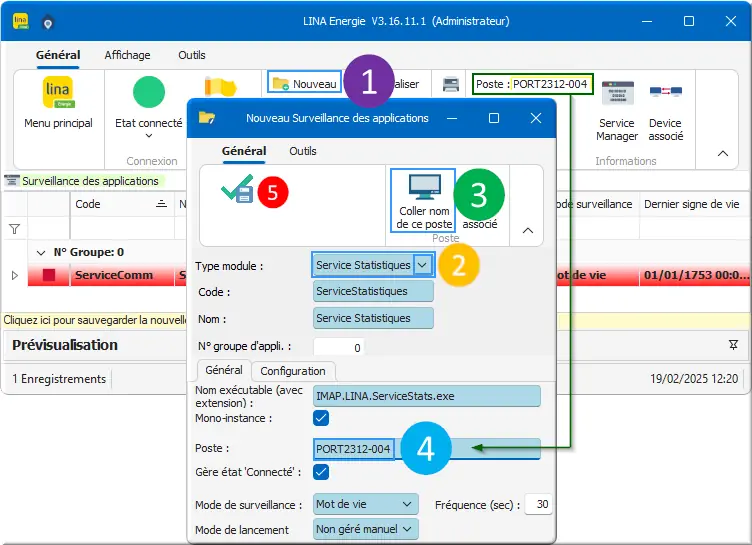Select Outils tab in main window

pyautogui.click(x=192, y=55)
